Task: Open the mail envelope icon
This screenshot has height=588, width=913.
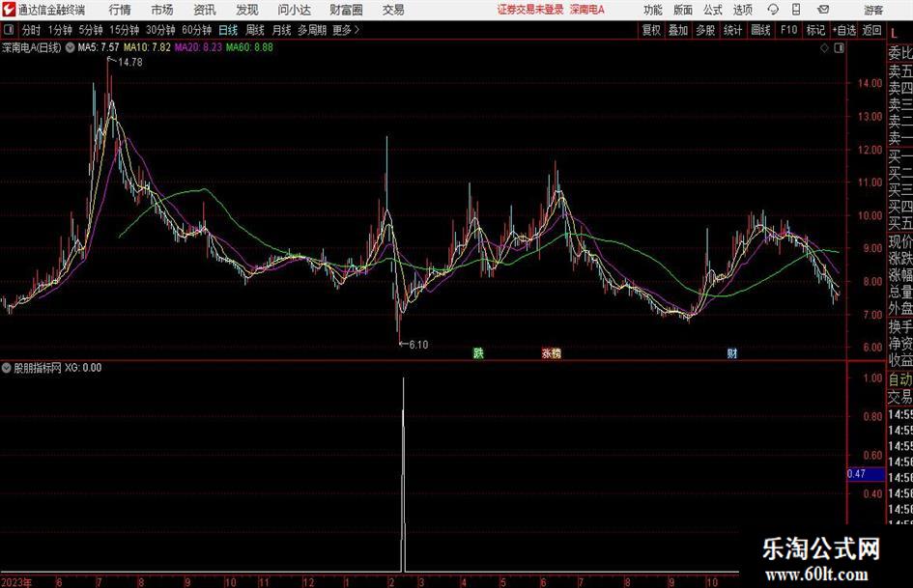Action: (823, 10)
